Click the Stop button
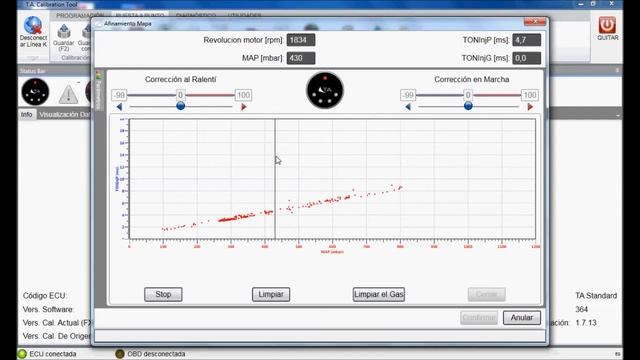 (163, 294)
